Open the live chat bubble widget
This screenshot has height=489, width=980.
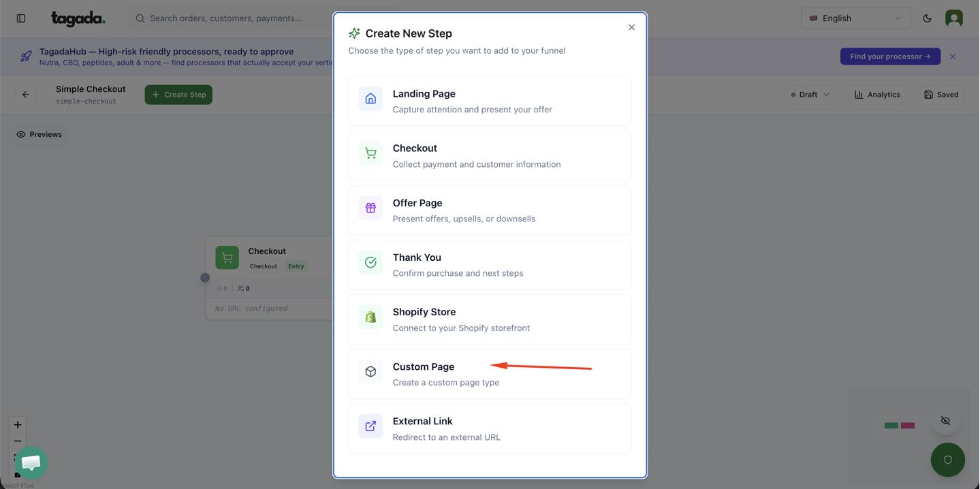pos(31,462)
